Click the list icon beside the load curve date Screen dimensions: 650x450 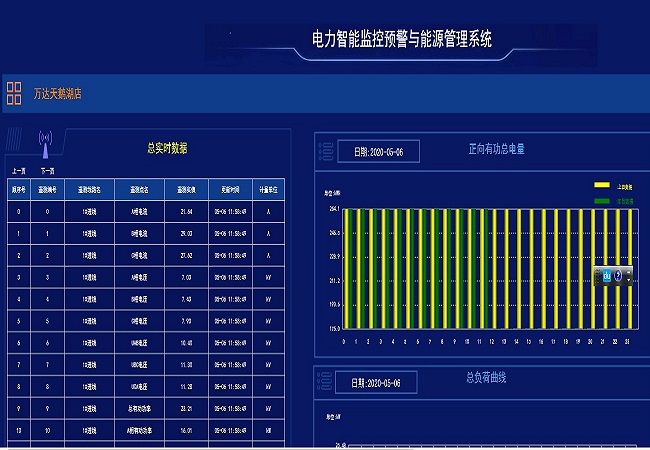(x=325, y=382)
